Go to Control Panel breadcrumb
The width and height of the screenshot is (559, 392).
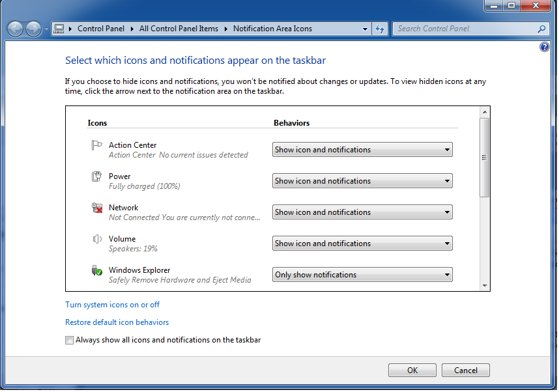click(x=101, y=29)
